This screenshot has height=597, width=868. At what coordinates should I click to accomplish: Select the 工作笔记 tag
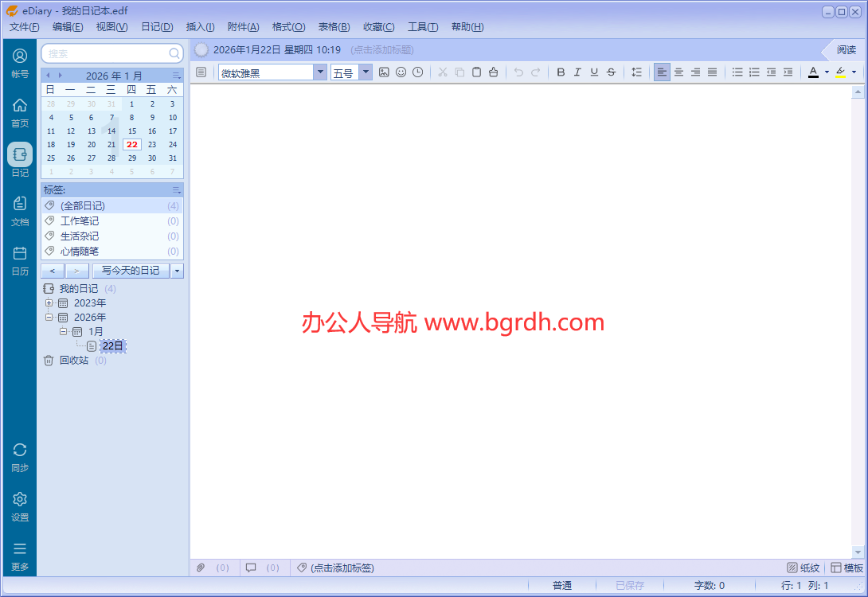[x=112, y=220]
